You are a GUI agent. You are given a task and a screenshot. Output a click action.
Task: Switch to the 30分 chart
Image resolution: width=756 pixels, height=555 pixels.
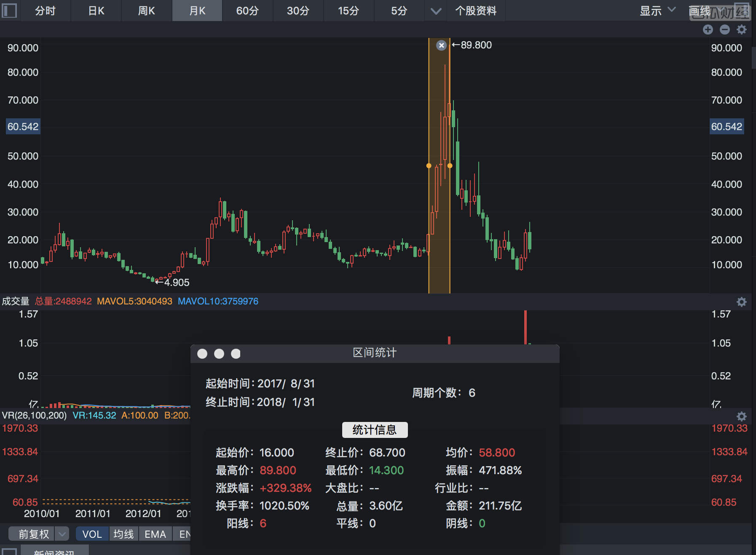298,11
